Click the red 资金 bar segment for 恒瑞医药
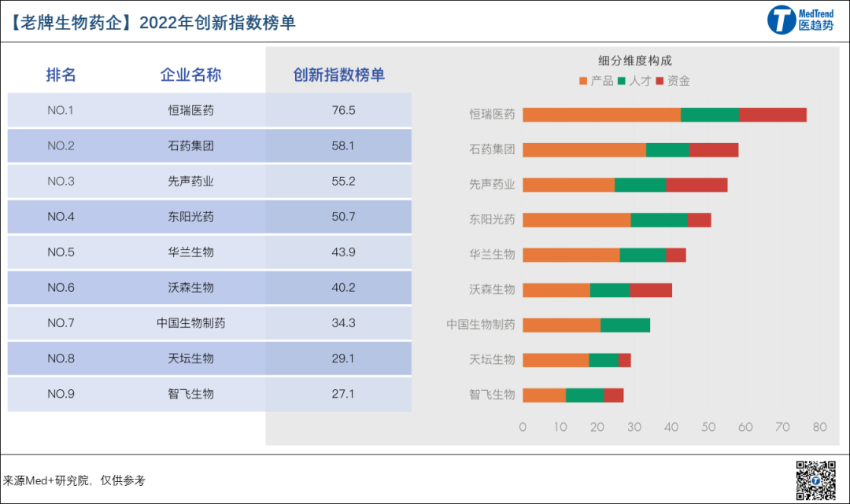 click(773, 115)
